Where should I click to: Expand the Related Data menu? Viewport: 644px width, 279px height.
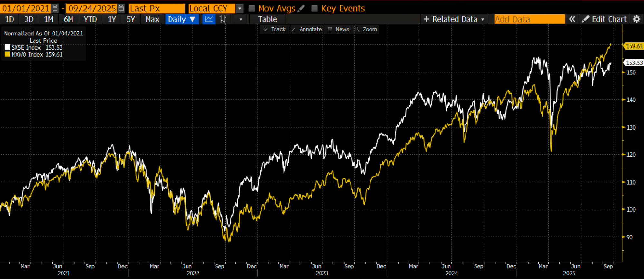pyautogui.click(x=454, y=19)
